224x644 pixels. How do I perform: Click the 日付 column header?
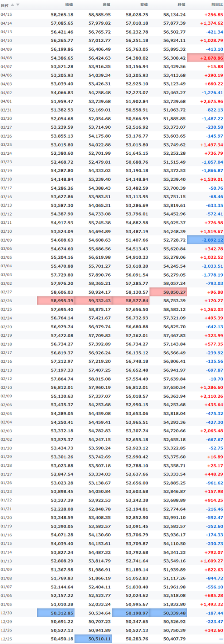[x=5, y=5]
